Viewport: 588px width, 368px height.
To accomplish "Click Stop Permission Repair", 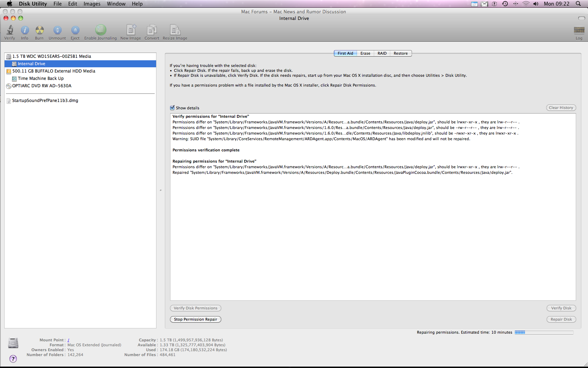I will pyautogui.click(x=196, y=320).
